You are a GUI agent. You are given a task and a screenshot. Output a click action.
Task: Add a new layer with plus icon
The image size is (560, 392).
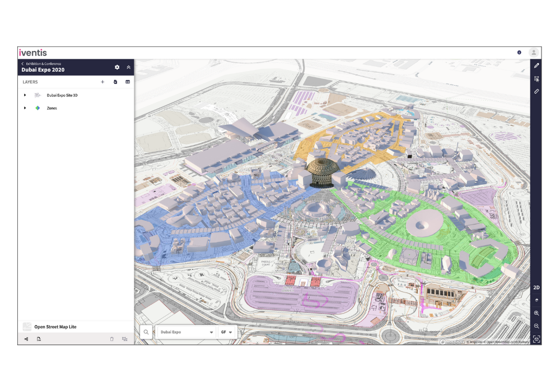click(x=102, y=82)
